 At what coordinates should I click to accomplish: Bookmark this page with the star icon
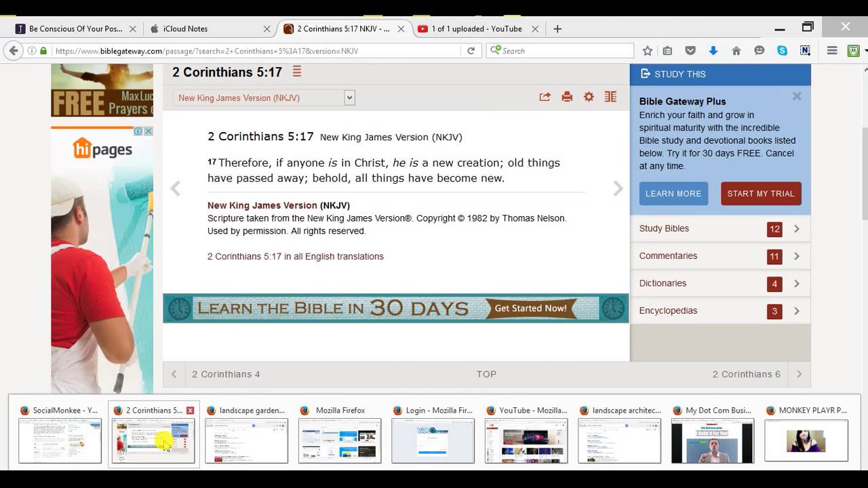648,51
